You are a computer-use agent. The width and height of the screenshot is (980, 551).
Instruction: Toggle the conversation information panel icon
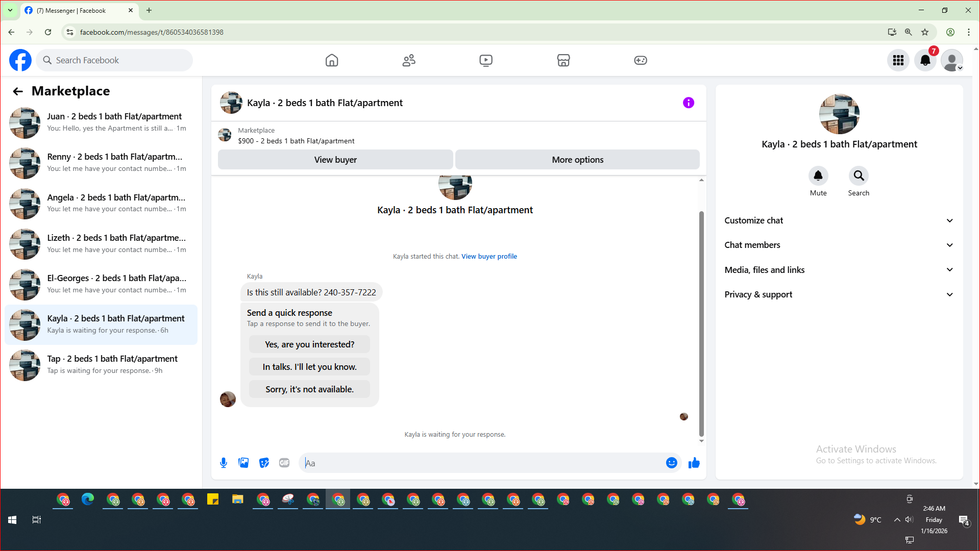688,103
